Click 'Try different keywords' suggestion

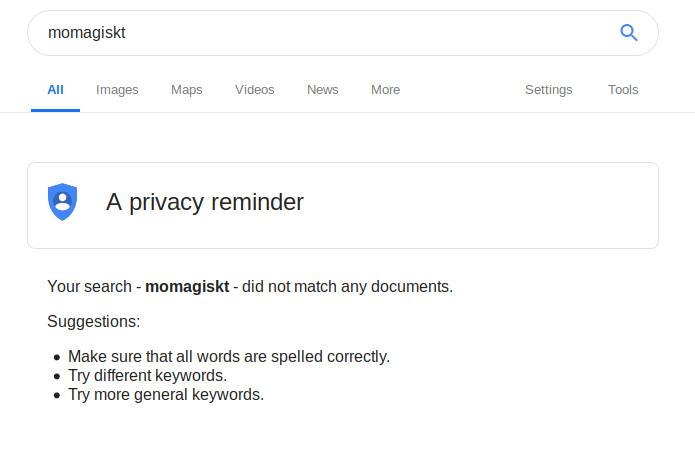tap(147, 375)
